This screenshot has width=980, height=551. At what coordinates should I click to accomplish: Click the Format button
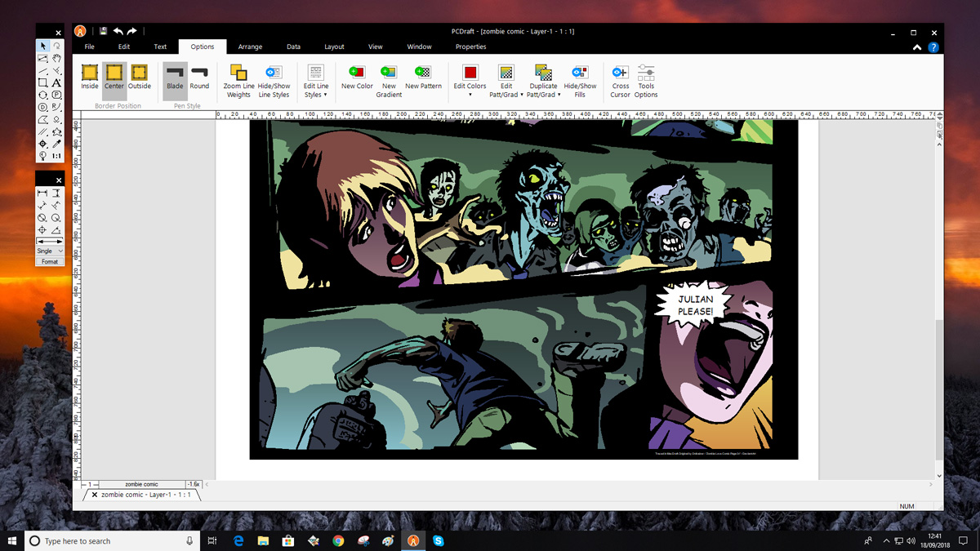click(x=50, y=262)
